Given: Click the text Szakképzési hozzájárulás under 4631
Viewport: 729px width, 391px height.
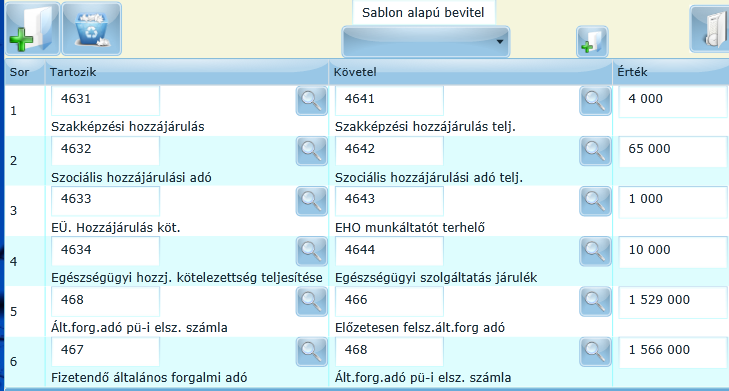Looking at the screenshot, I should click(x=128, y=127).
